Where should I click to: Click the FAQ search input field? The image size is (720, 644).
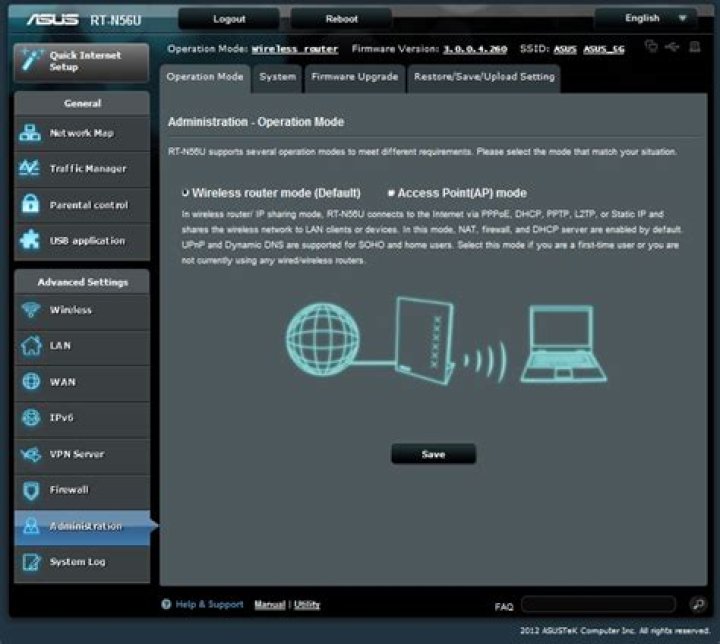[599, 604]
